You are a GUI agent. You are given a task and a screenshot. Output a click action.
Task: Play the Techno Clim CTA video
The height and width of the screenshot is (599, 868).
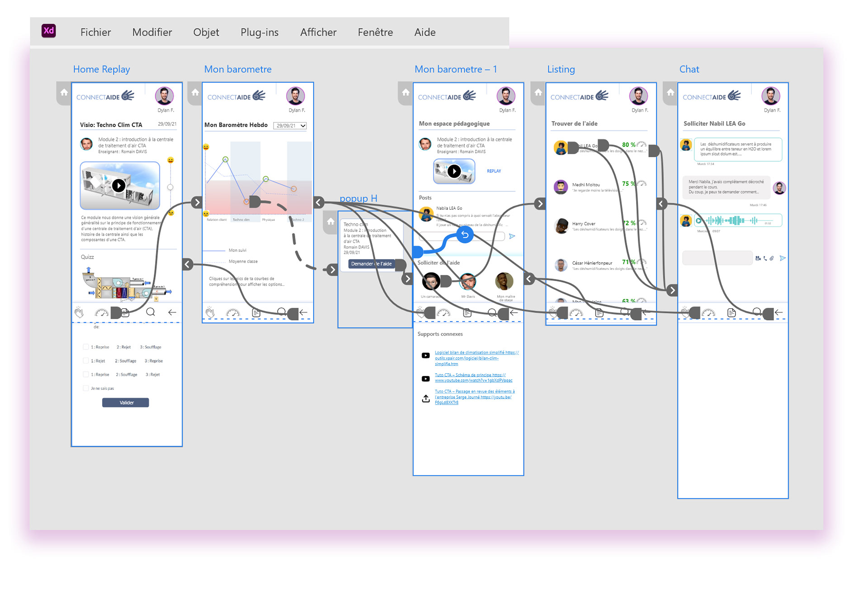(118, 185)
